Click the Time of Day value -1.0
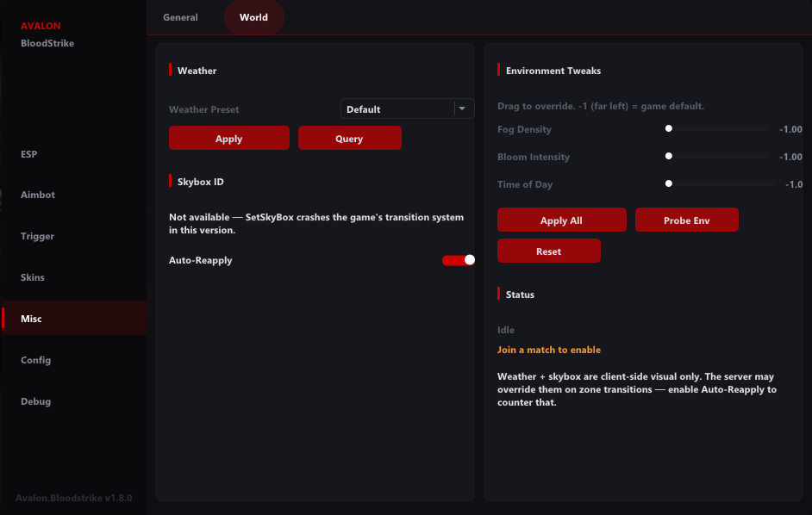Screen dimensions: 812x515 point(794,184)
